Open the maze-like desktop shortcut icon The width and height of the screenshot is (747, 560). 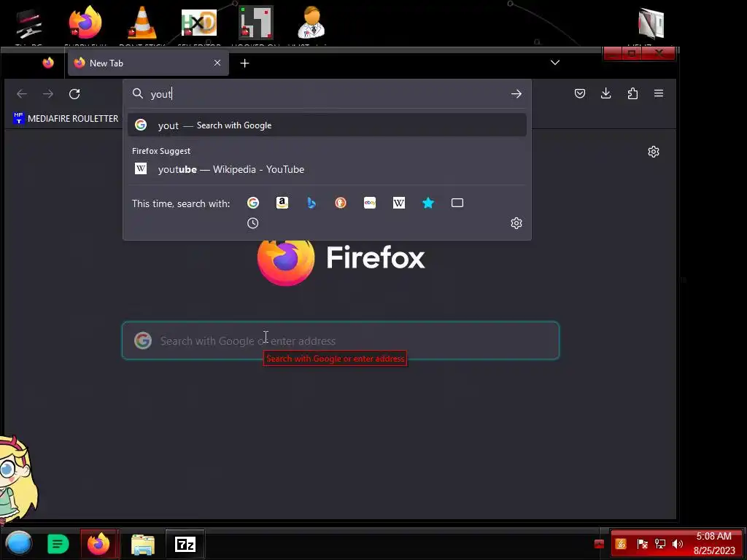256,23
